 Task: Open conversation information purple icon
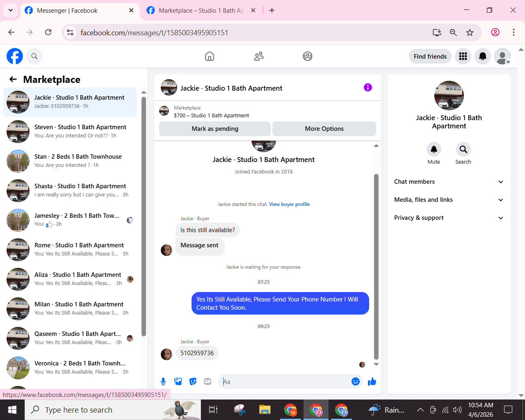click(368, 87)
